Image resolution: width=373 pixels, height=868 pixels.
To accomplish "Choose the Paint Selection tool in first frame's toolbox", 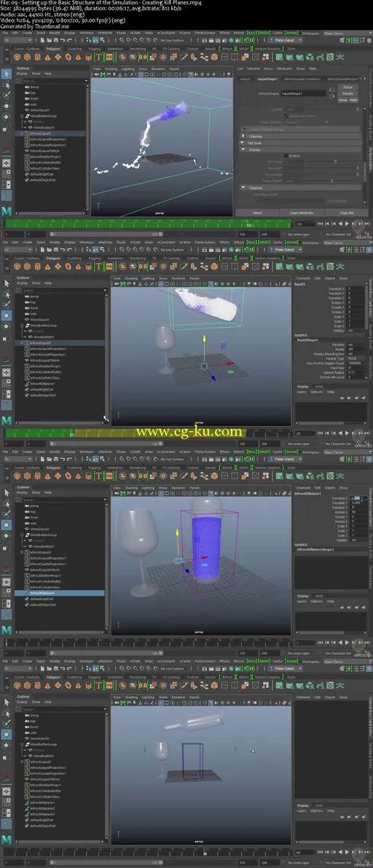I will [6, 95].
